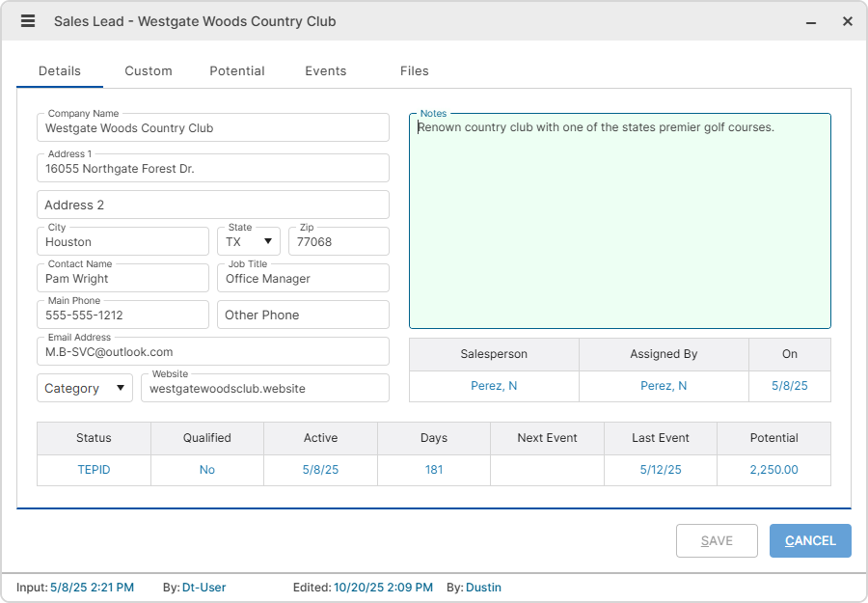
Task: Click Assigned By value Perez, N
Action: click(664, 385)
